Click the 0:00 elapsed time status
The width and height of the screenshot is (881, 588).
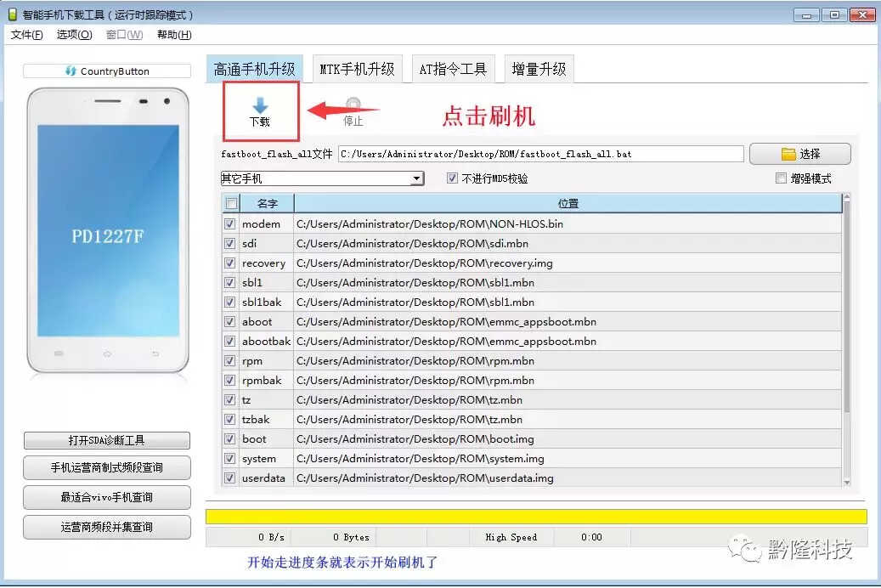591,537
